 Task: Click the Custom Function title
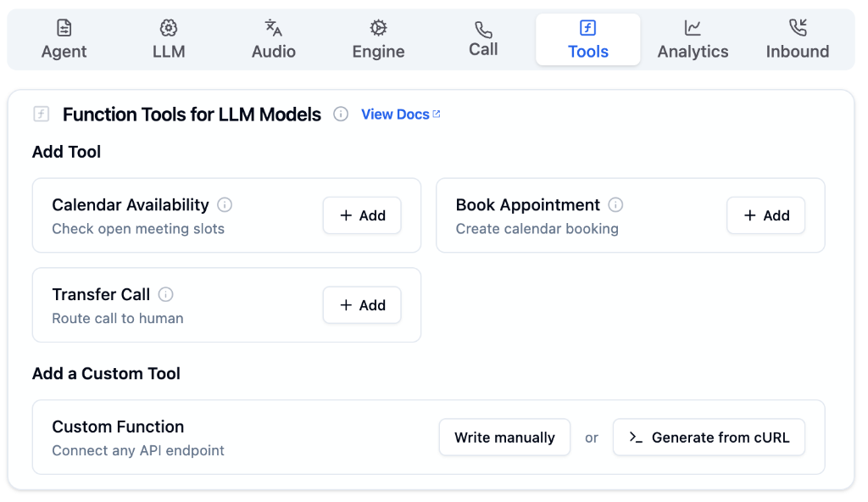[118, 427]
